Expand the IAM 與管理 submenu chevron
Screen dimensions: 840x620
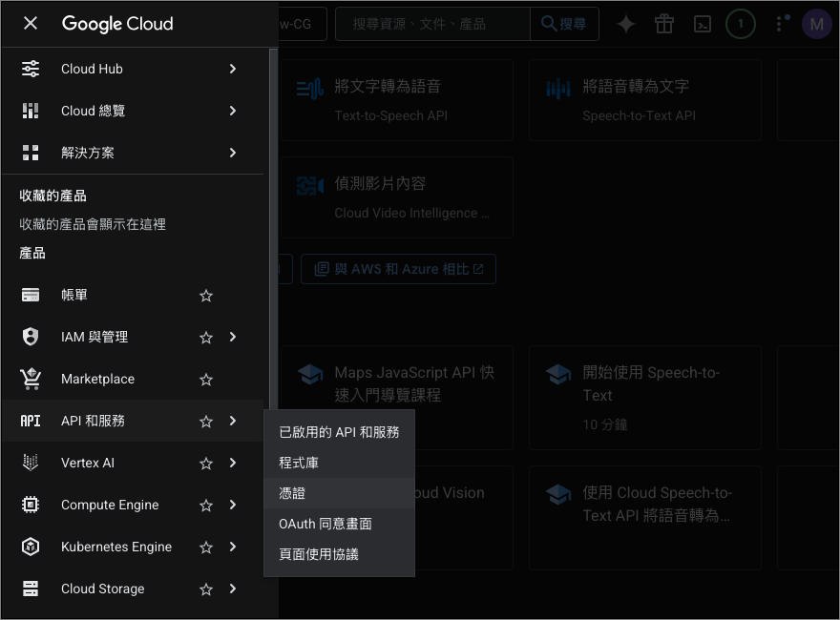coord(233,338)
